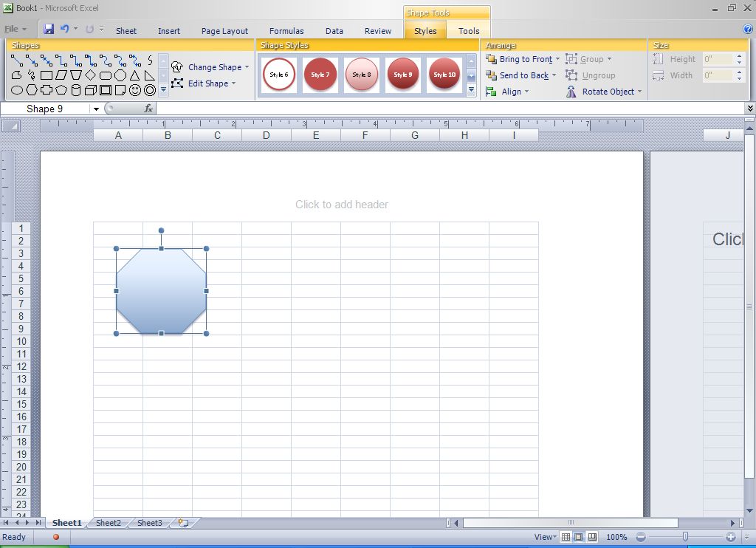Apply Style 7 from Shape Styles
The width and height of the screenshot is (756, 548).
(320, 74)
